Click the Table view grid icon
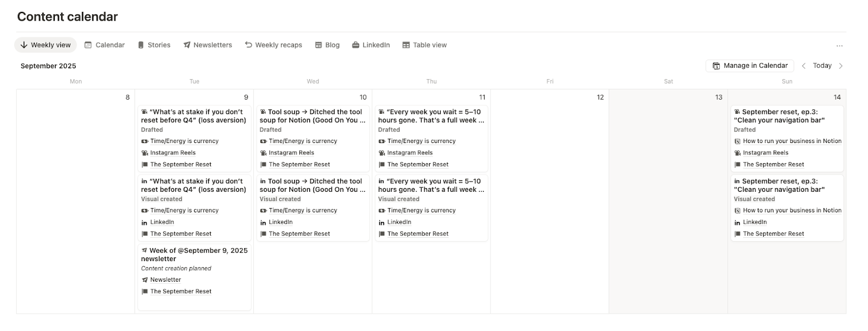This screenshot has height=331, width=868. point(406,46)
